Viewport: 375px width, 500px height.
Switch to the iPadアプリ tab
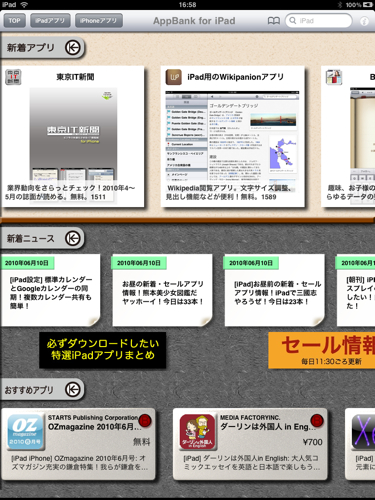(x=50, y=21)
